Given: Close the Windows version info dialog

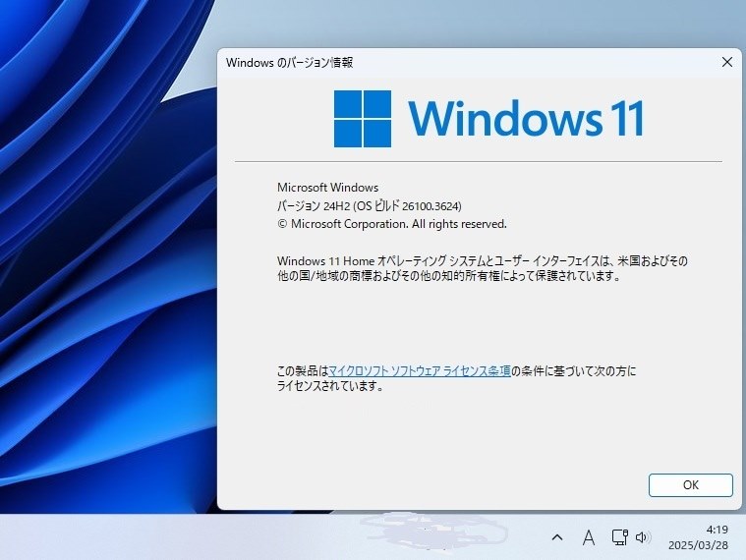Looking at the screenshot, I should click(x=726, y=62).
